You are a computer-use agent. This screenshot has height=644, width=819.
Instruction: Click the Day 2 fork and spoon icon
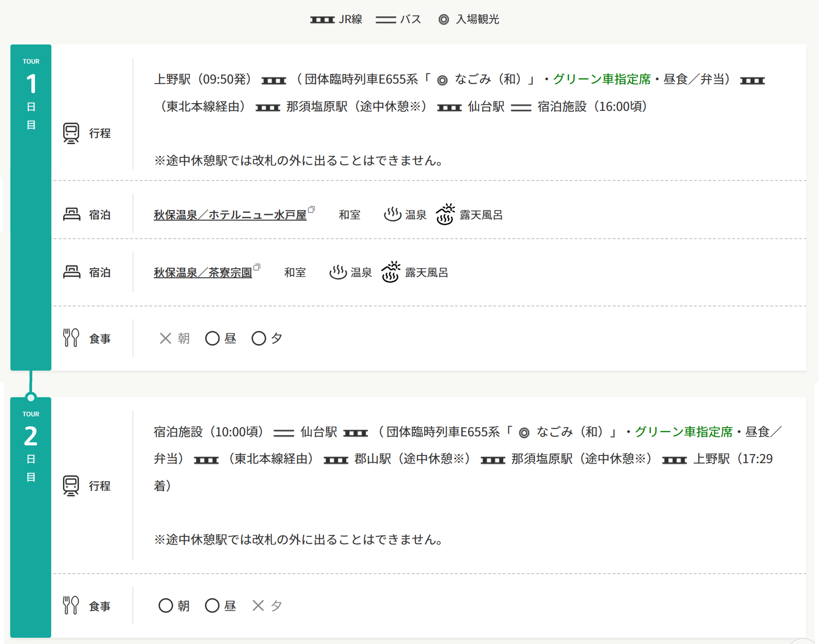(71, 605)
